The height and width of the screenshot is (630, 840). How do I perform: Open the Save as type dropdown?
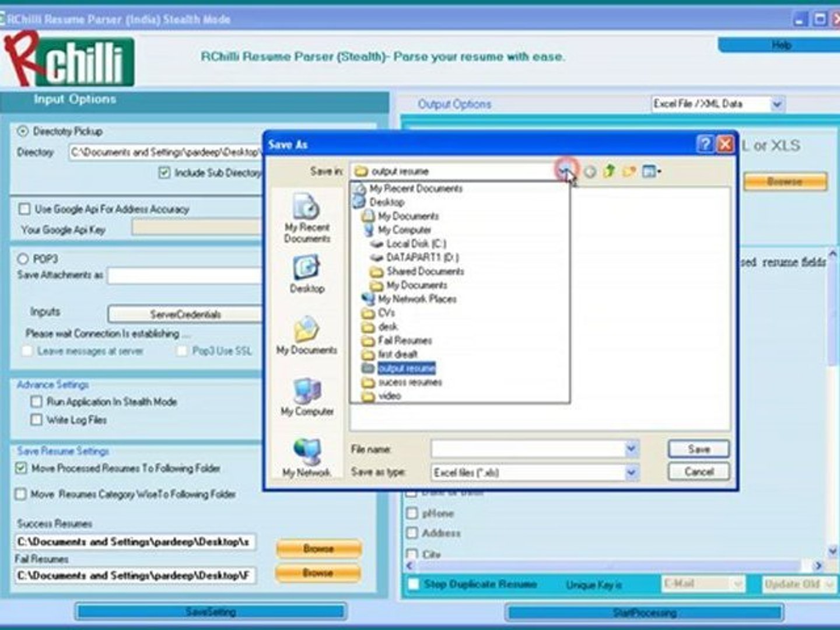[x=631, y=472]
